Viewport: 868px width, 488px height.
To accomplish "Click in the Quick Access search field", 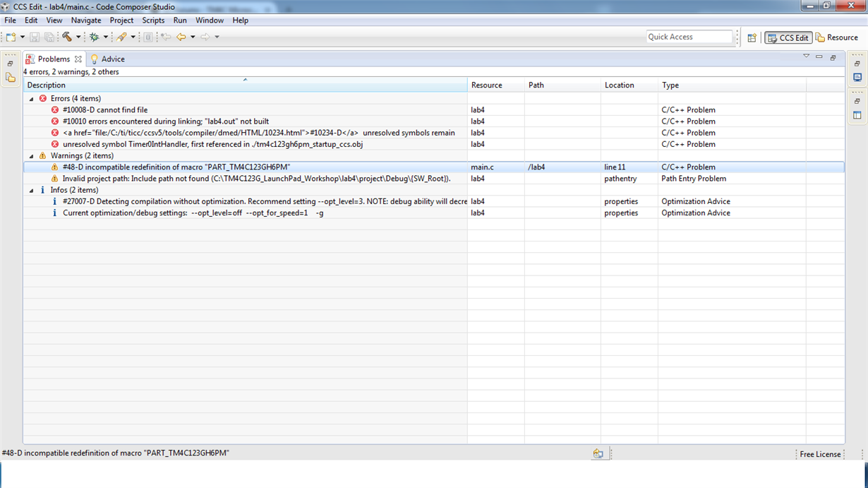I will pos(689,37).
